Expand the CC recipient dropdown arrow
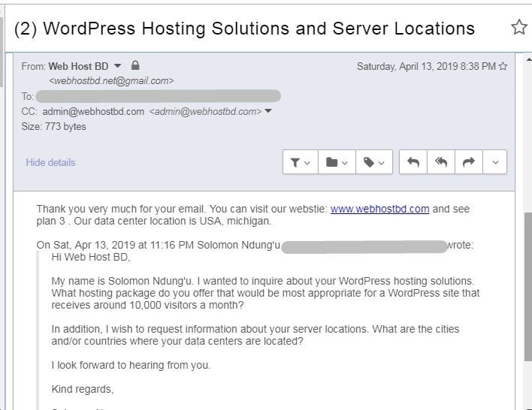This screenshot has height=410, width=532. [x=268, y=111]
